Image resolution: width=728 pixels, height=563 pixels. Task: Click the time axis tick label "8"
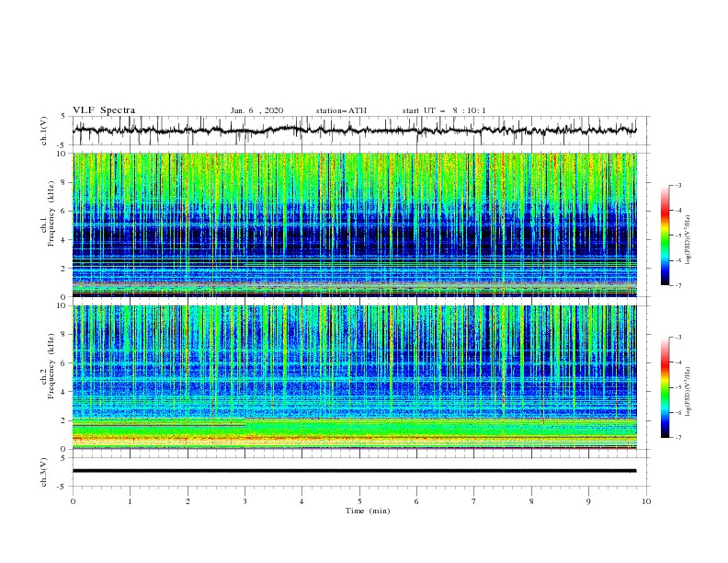tap(531, 501)
